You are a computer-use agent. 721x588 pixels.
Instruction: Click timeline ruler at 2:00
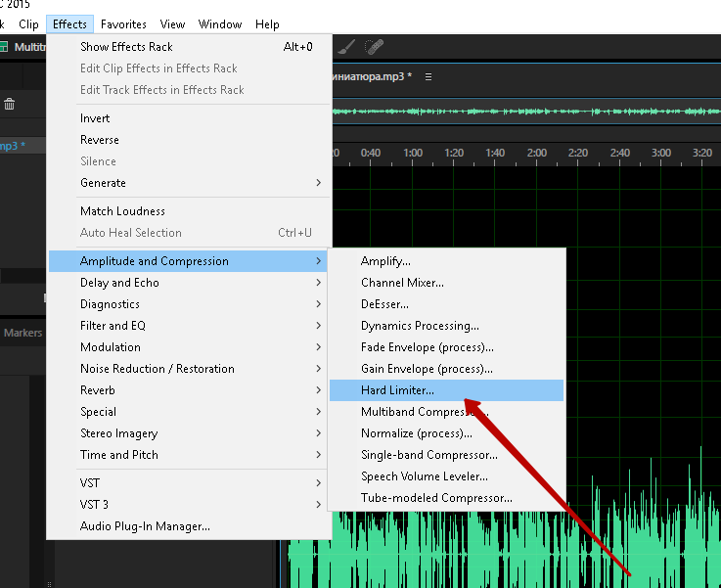[537, 153]
